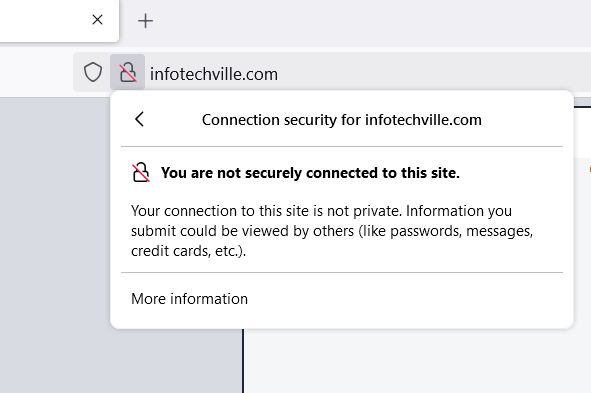Close the current browser tab
591x393 pixels.
click(97, 20)
